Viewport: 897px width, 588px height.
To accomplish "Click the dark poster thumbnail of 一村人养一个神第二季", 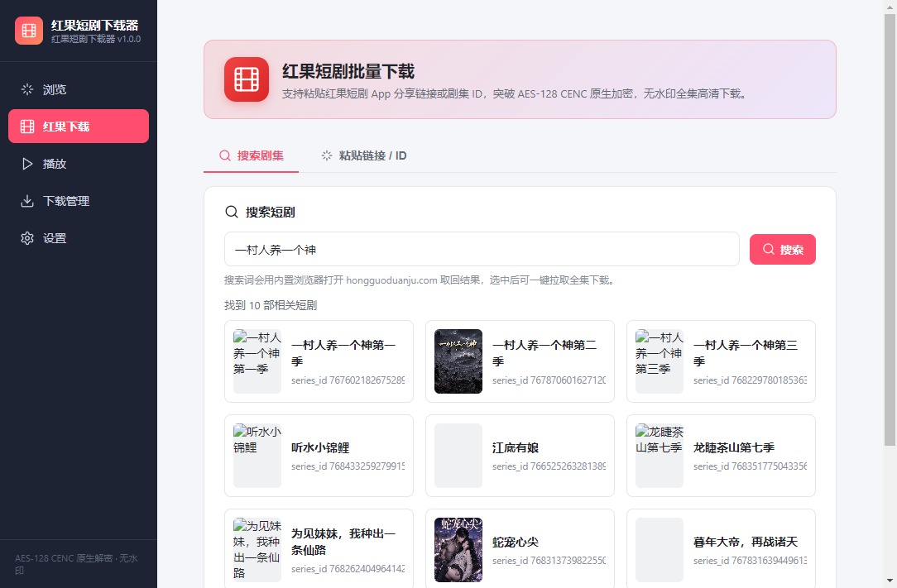I will [x=458, y=361].
